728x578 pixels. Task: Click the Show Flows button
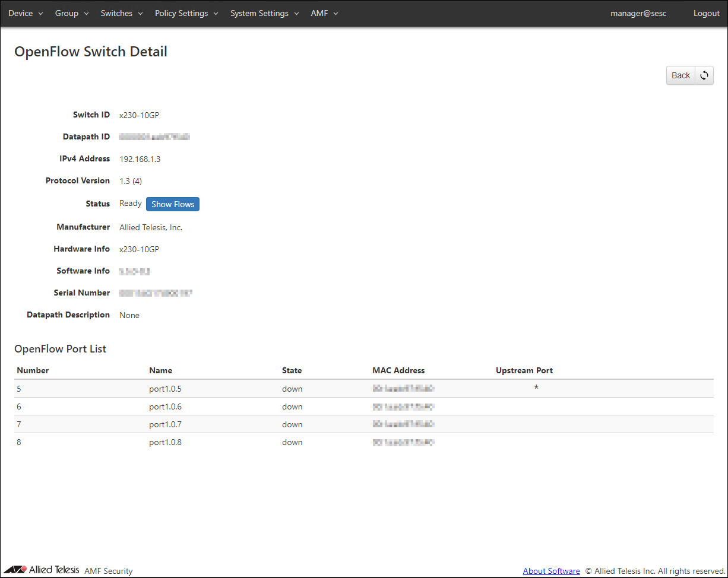tap(173, 204)
